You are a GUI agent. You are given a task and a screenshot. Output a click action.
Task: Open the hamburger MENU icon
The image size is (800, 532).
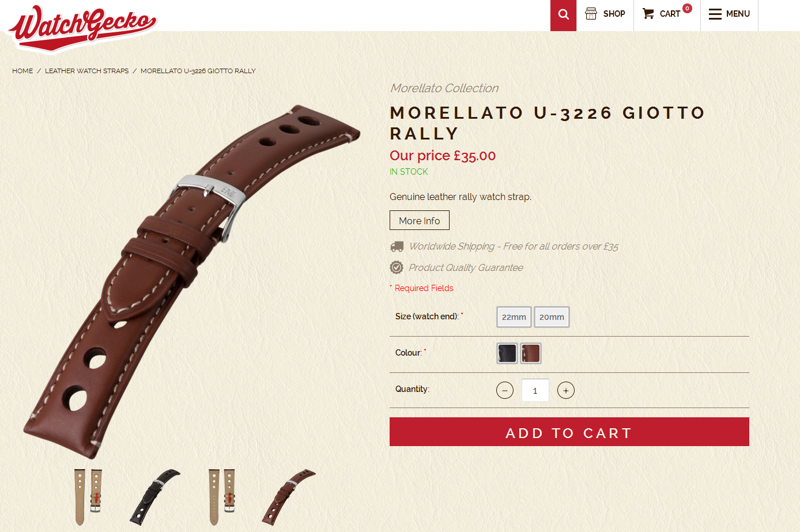(715, 14)
